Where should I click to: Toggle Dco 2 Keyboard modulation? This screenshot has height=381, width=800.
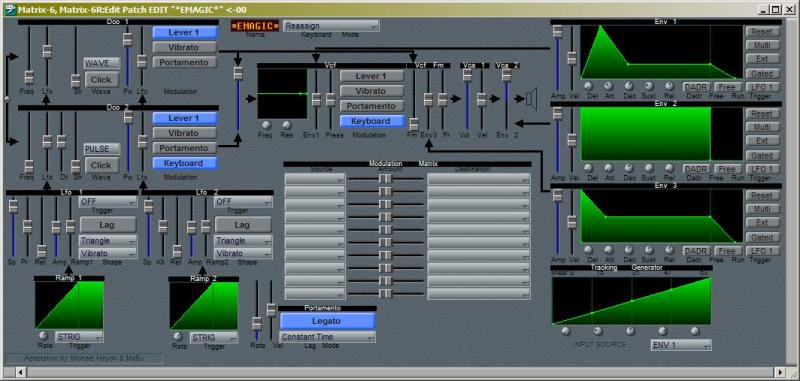185,163
